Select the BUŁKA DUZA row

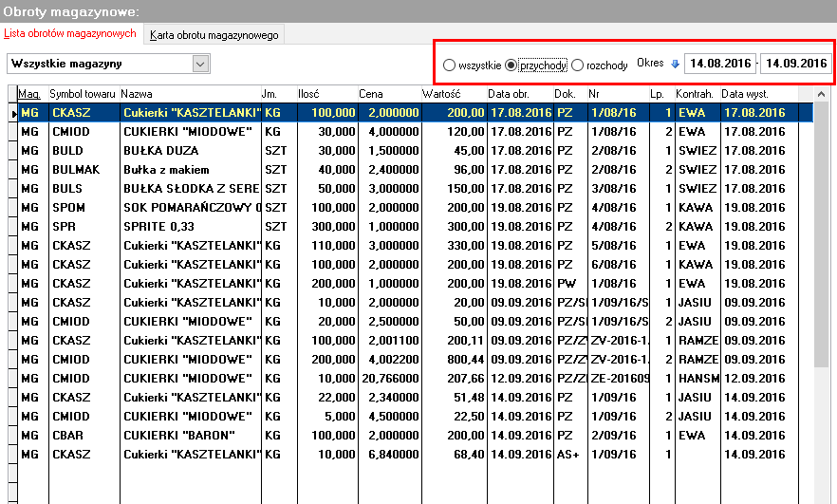click(x=416, y=151)
